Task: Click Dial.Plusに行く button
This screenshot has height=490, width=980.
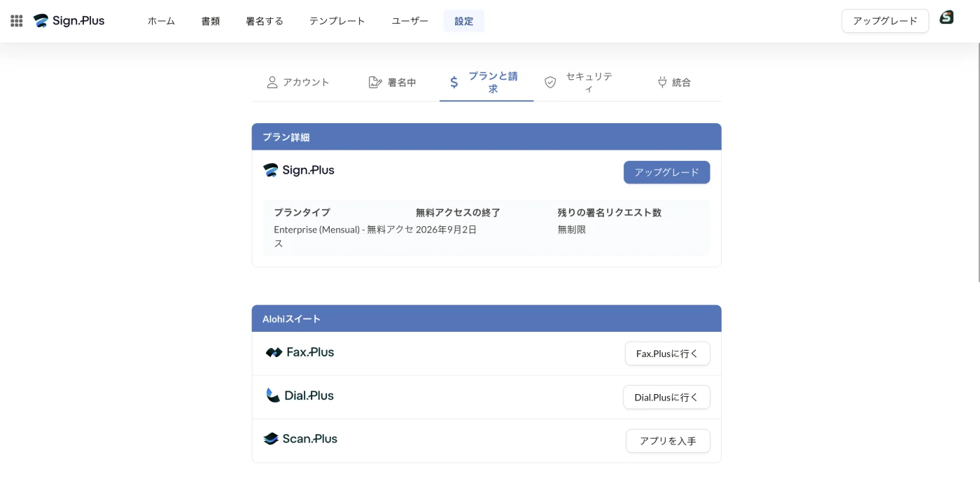Action: [x=666, y=397]
